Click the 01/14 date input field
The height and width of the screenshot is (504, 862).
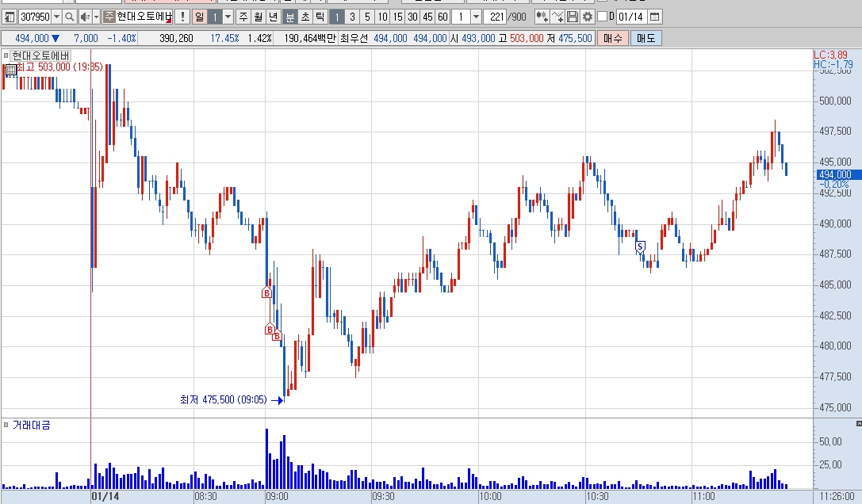pyautogui.click(x=631, y=17)
